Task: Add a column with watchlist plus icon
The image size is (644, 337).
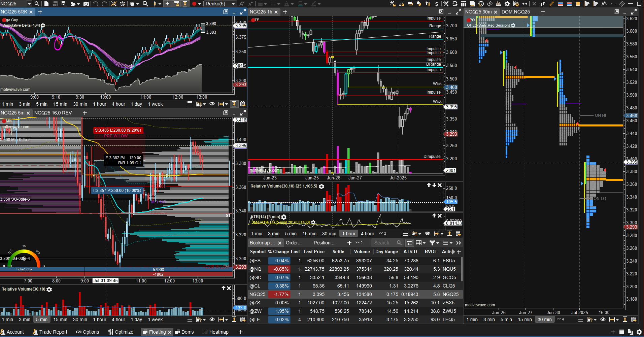Action: pos(459,252)
